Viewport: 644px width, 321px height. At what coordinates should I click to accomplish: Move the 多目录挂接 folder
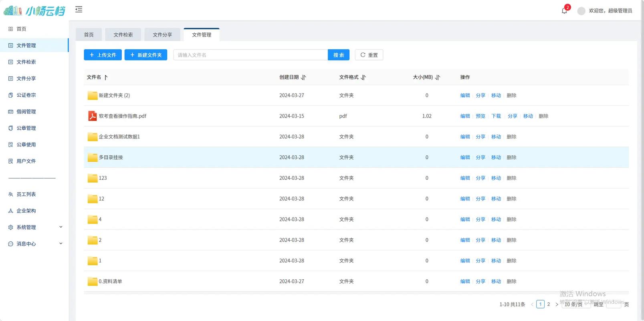coord(496,157)
